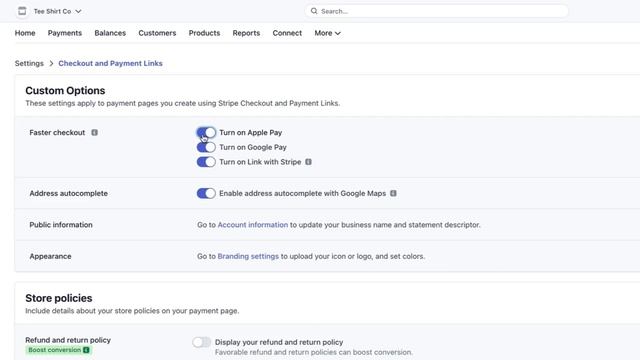Click the Boost conversion badge
Image resolution: width=640 pixels, height=360 pixels.
click(x=58, y=350)
